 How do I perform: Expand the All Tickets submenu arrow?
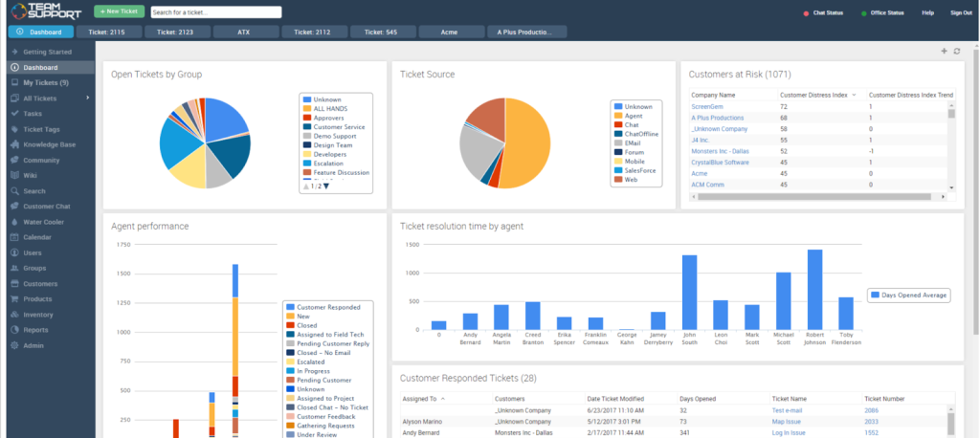tap(87, 99)
